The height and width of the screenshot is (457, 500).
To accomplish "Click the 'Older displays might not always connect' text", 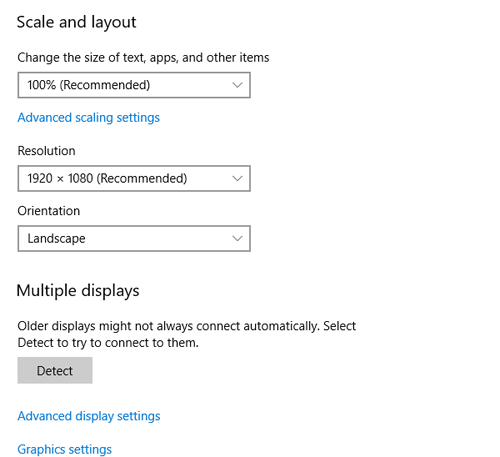I will (x=187, y=326).
